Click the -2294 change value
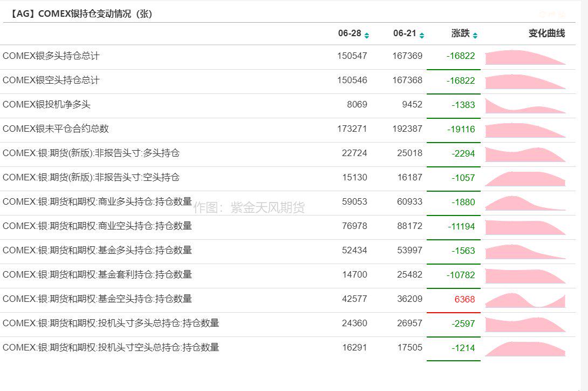Image resolution: width=588 pixels, height=391 pixels. pyautogui.click(x=463, y=153)
